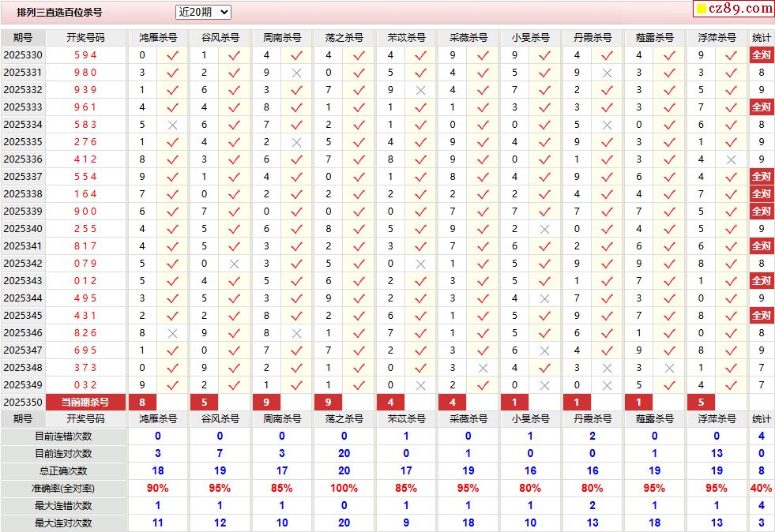
Task: Click the winning number 0 3 2
Action: [x=85, y=385]
